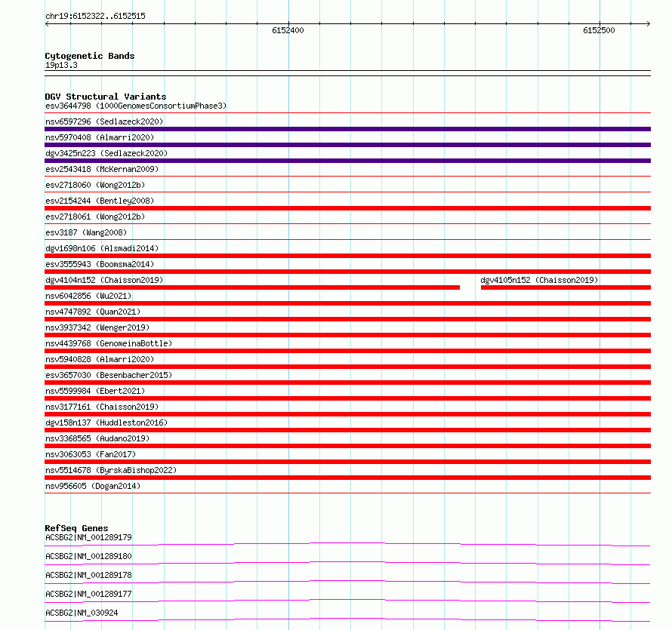Open variant esv3644798 (1000GenomesConsortiumPhase3)

(x=136, y=106)
